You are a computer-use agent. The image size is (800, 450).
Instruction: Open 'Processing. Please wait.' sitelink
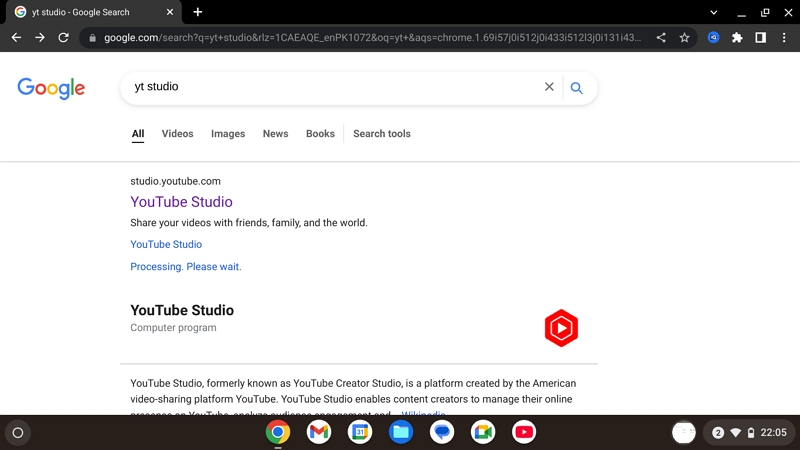(x=186, y=267)
